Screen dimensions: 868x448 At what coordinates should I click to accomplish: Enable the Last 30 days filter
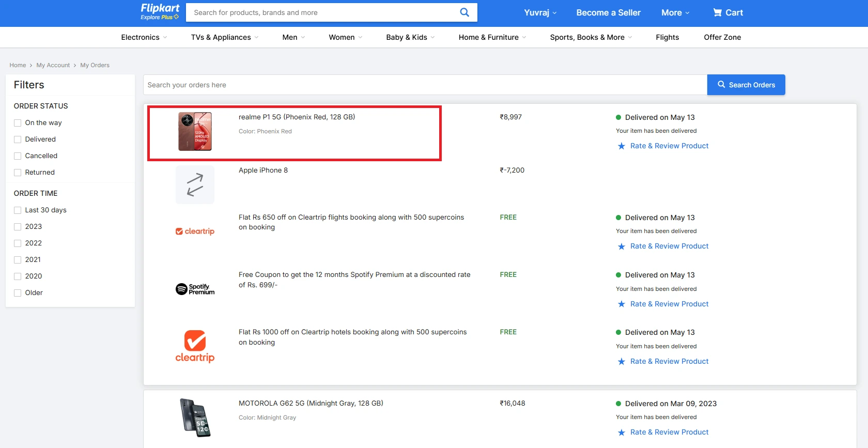(x=18, y=210)
